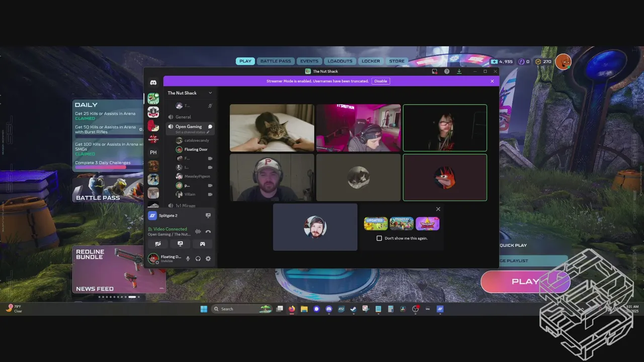Open Calculator taskbar icon
The width and height of the screenshot is (644, 362).
[x=390, y=309]
